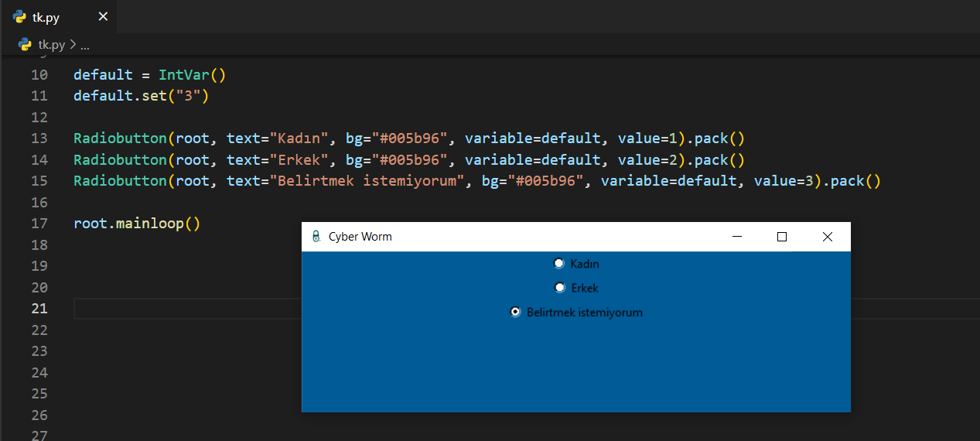Minimize the Cyber Worm window
This screenshot has height=441, width=980.
click(737, 237)
